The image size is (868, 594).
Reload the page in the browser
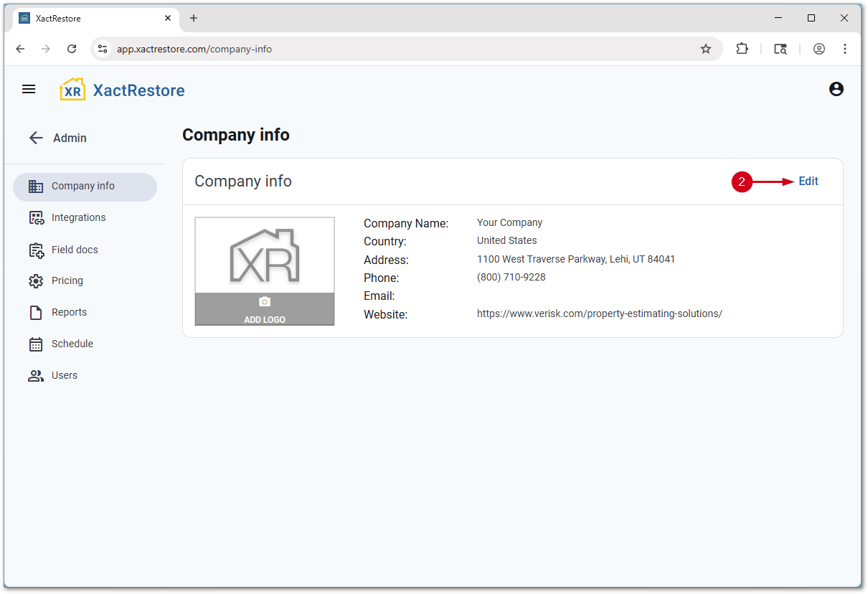click(72, 49)
